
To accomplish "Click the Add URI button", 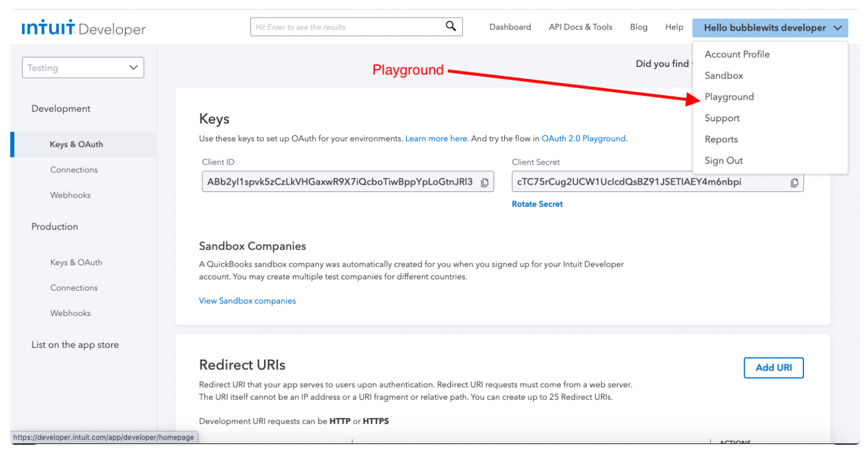I will [x=773, y=368].
